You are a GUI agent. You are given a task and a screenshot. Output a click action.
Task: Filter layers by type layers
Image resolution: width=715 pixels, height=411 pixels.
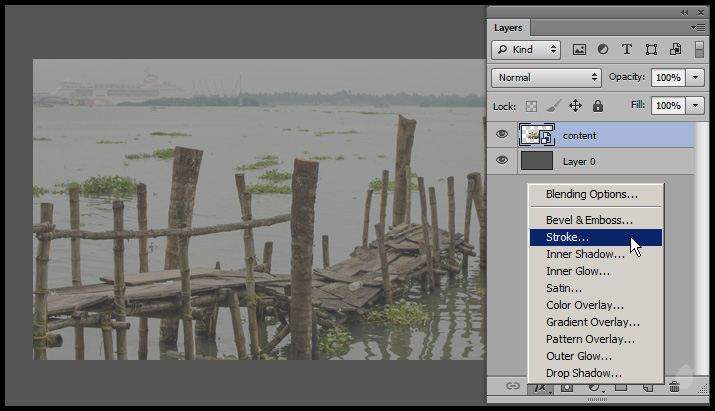(627, 49)
